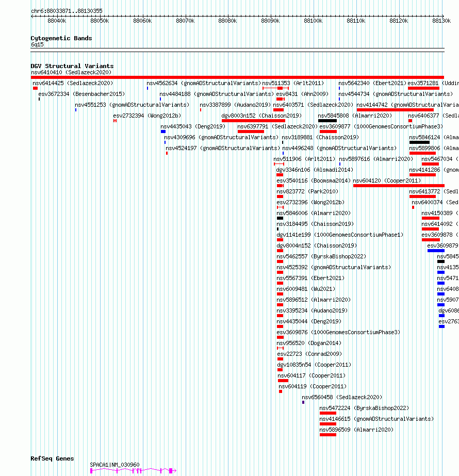
Task: Open the dgv3346n106 (Alsmadi2014) label
Action: 315,170
